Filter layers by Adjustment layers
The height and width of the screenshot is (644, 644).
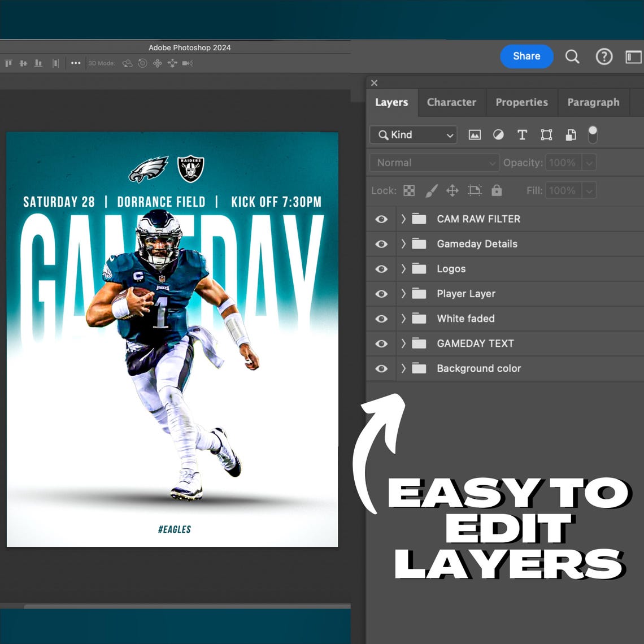point(499,134)
